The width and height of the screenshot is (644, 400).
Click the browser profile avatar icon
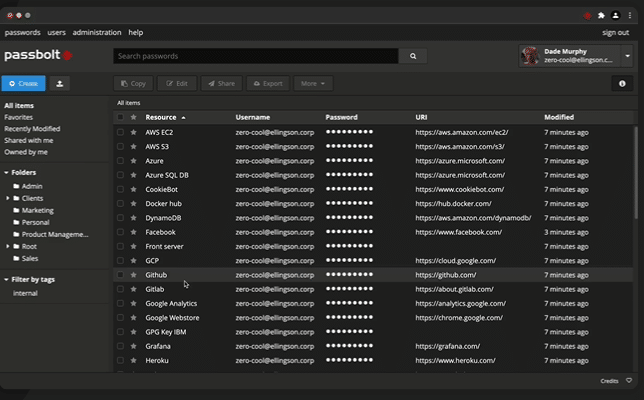tap(615, 16)
